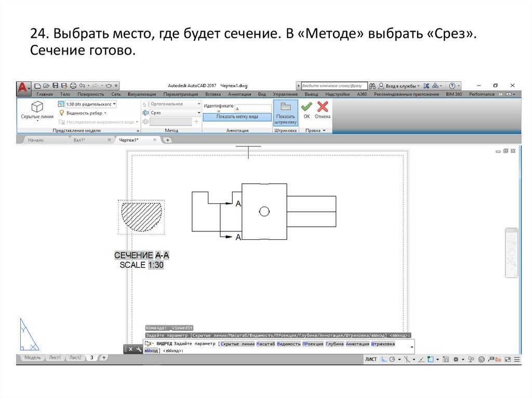Expand the Правка panel dropdown
The width and height of the screenshot is (532, 398).
(x=315, y=131)
